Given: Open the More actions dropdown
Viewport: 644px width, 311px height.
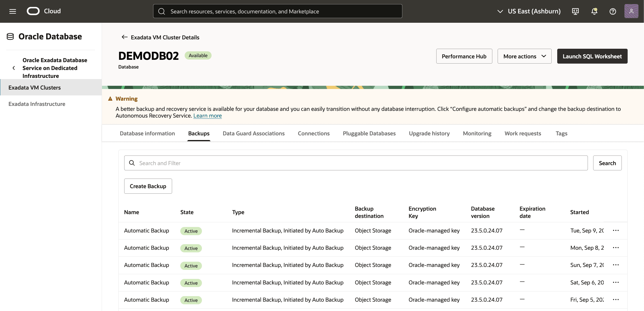Looking at the screenshot, I should [x=524, y=56].
